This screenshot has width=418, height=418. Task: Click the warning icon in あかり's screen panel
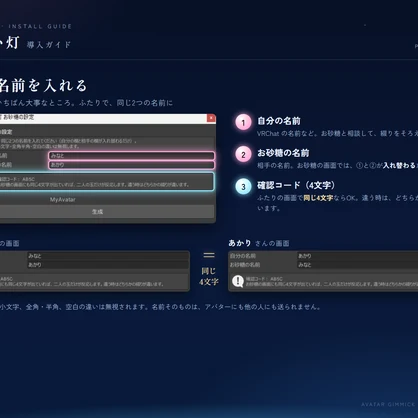pyautogui.click(x=238, y=281)
